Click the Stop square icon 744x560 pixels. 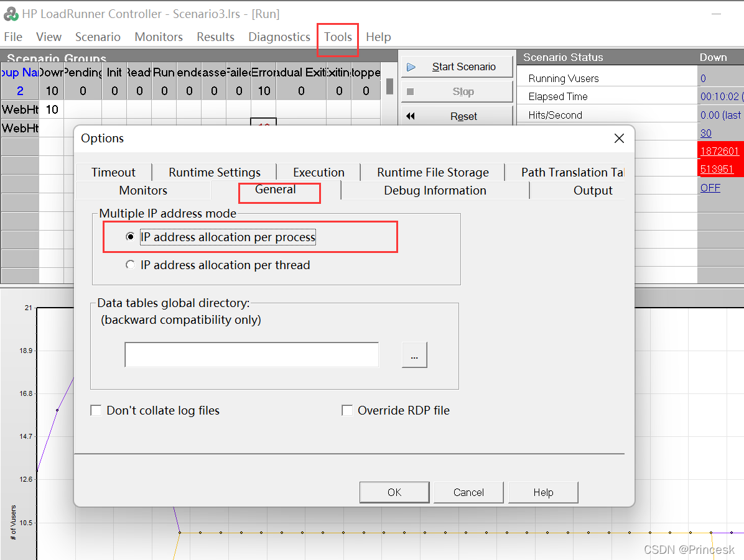411,91
